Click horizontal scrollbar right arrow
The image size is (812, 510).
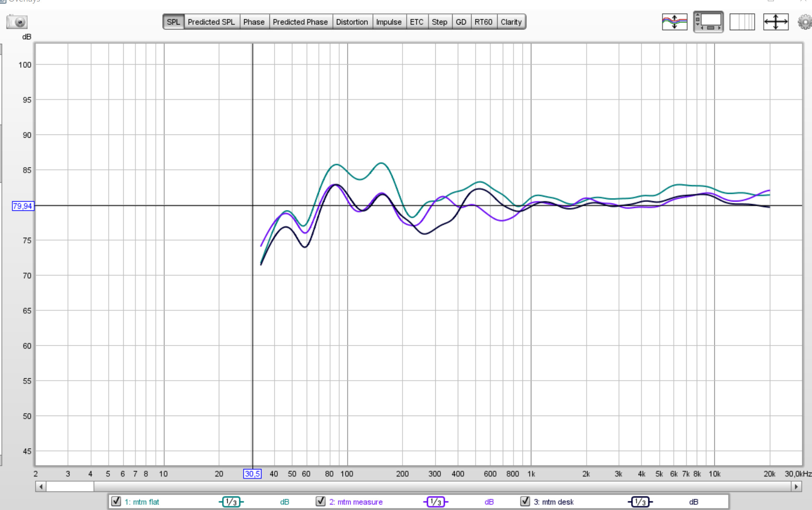click(797, 486)
